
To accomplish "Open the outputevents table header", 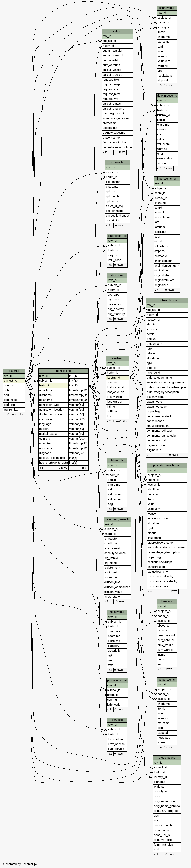I will pyautogui.click(x=166, y=680).
